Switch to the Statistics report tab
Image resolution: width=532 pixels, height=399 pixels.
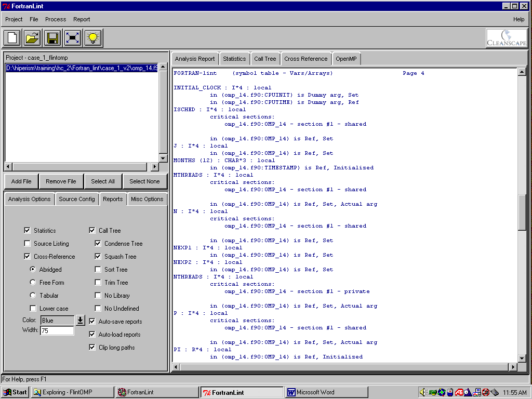tap(234, 59)
